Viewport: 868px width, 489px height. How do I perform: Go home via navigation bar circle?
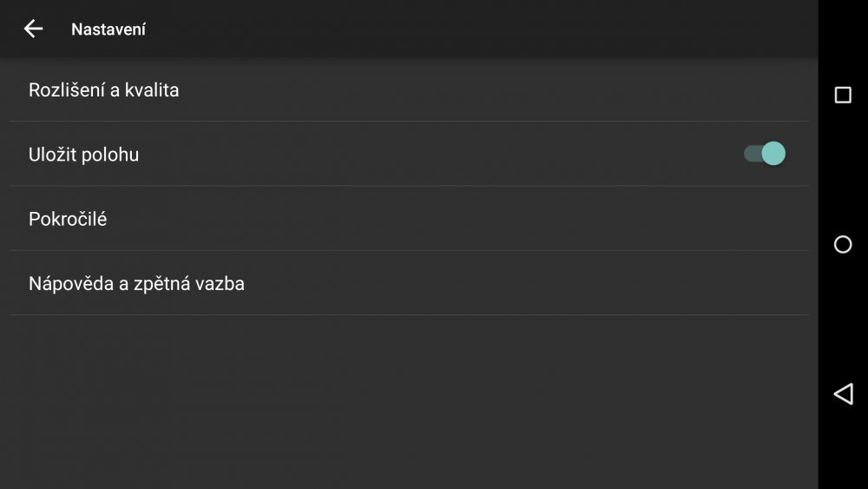click(843, 244)
